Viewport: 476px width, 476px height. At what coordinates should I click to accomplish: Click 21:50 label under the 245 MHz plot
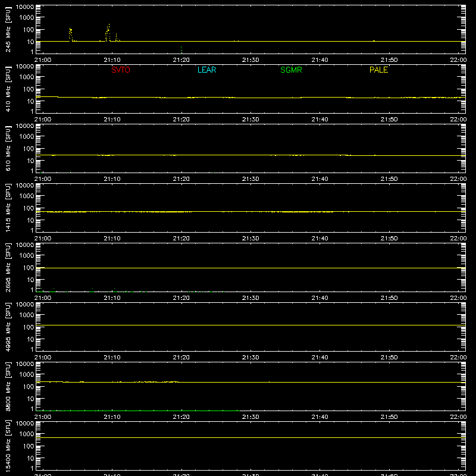point(389,60)
